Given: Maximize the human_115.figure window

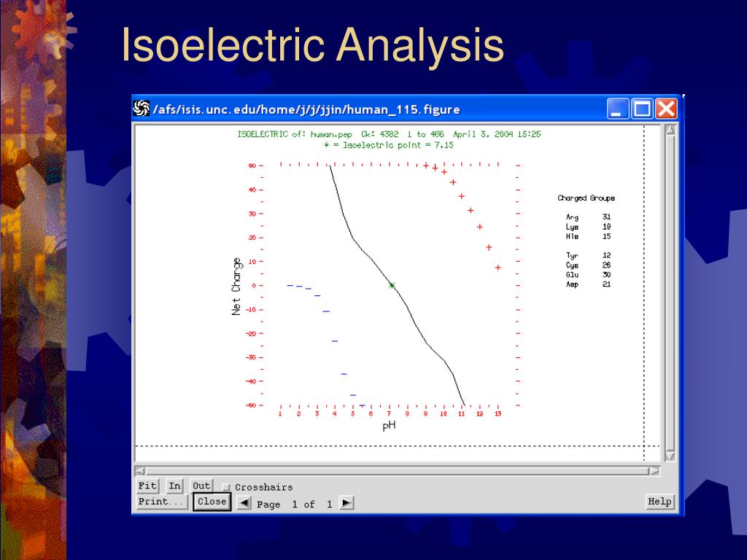Looking at the screenshot, I should tap(642, 109).
